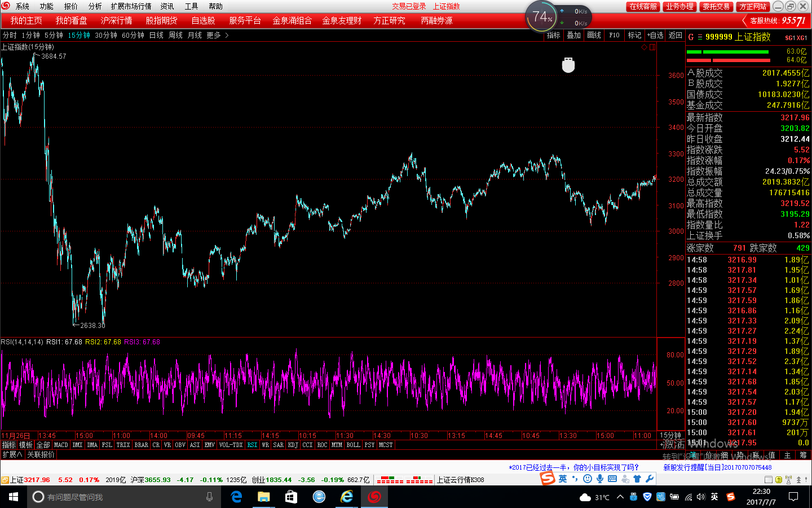Select the 分时 chart view
The image size is (812, 508).
(10, 35)
